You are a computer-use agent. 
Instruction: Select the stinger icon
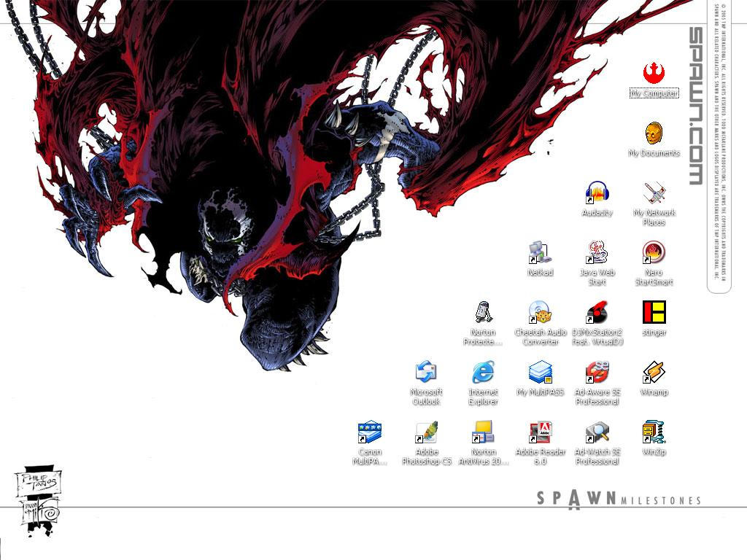tap(654, 312)
